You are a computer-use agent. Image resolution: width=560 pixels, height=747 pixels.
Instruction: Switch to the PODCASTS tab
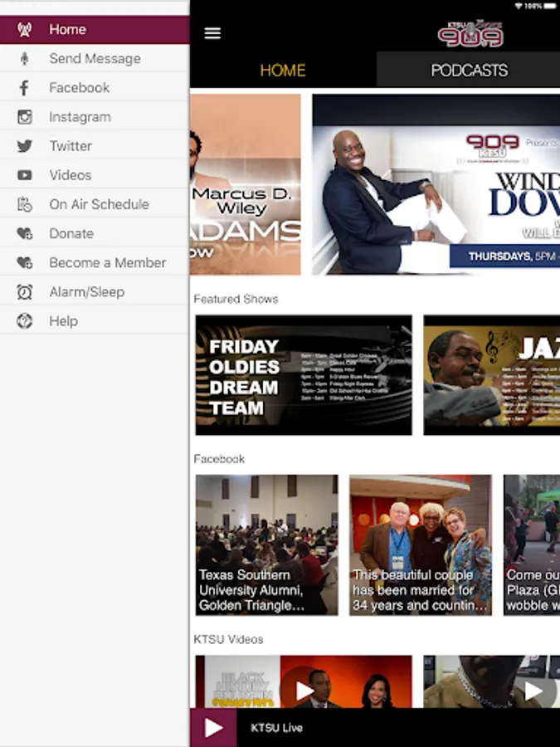[469, 70]
